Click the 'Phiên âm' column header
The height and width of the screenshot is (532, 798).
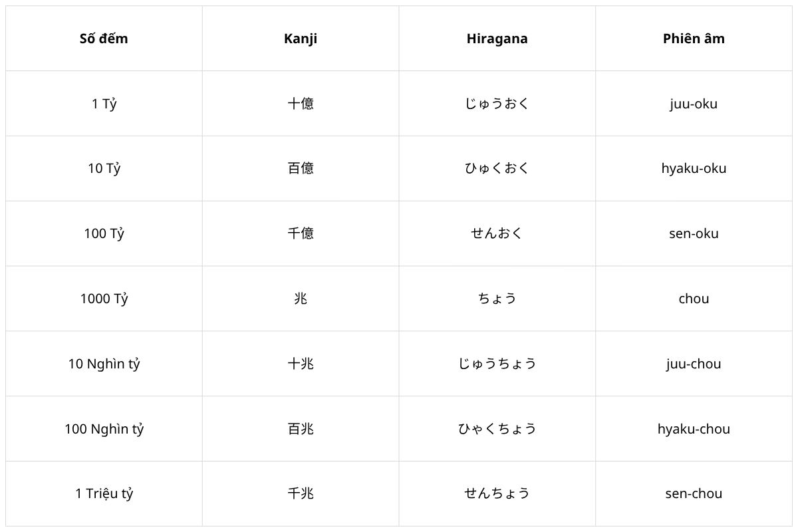(694, 39)
